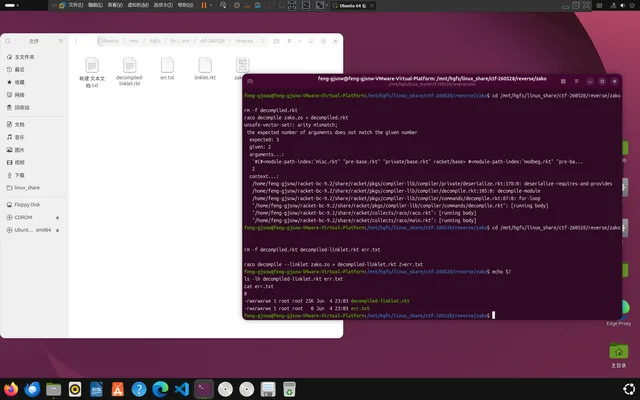Viewport: 640px width, 400px height.
Task: Open VMware power dropdown arrow beside pause
Action: point(211,5)
